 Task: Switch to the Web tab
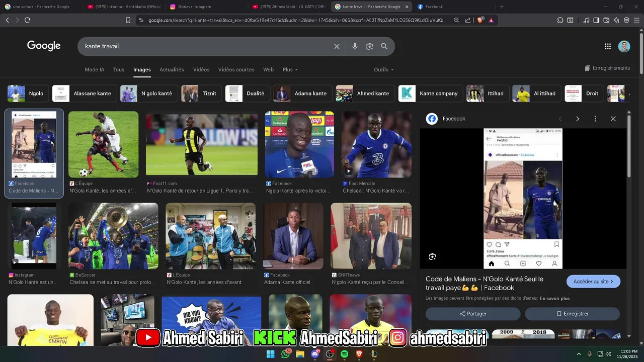(268, 69)
